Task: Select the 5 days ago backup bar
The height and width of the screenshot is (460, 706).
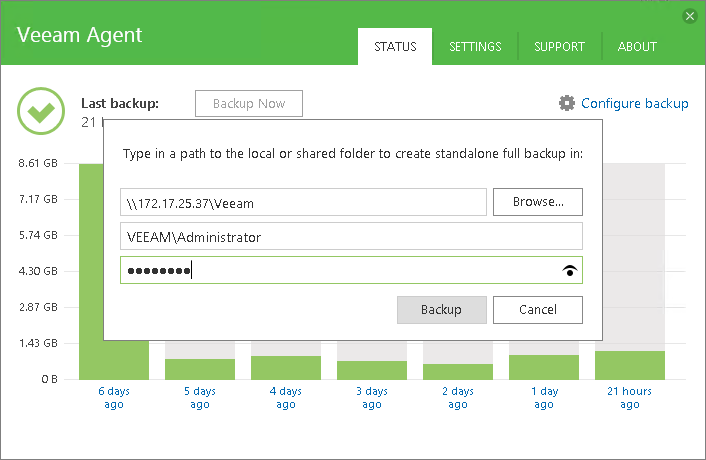Action: coord(200,369)
